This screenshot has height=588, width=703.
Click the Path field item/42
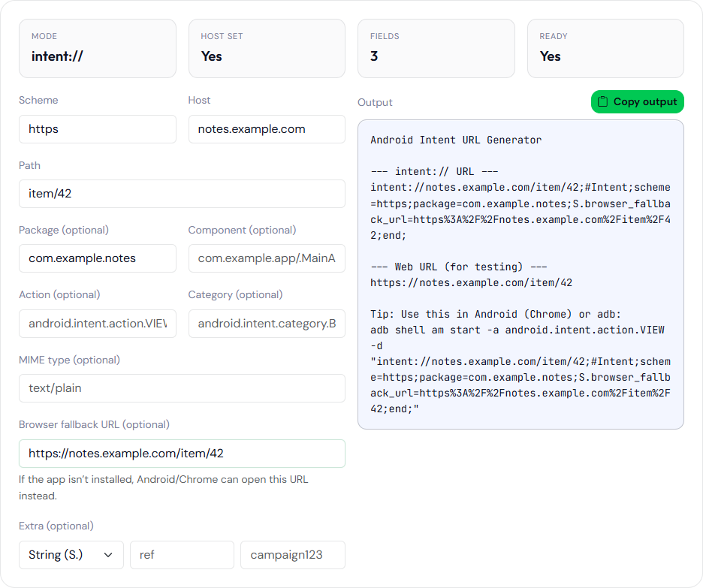click(x=182, y=194)
